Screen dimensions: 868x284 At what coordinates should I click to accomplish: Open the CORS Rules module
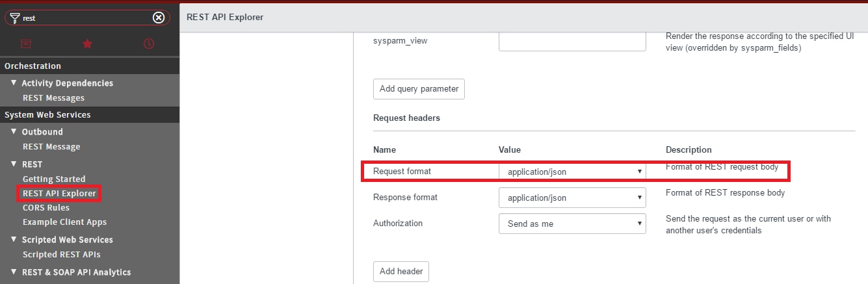(46, 207)
